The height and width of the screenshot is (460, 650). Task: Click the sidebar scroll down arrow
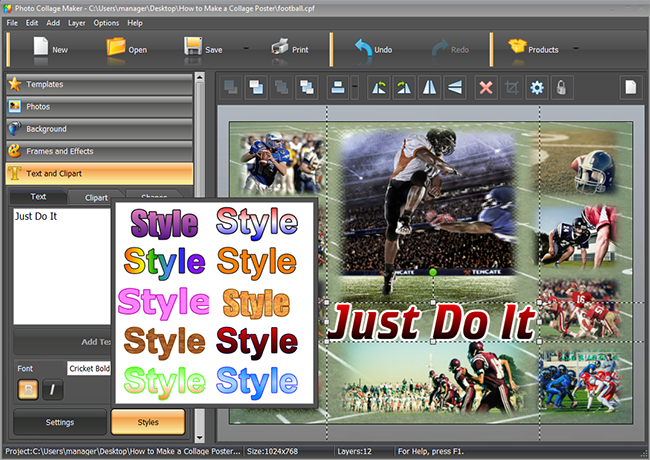199,438
